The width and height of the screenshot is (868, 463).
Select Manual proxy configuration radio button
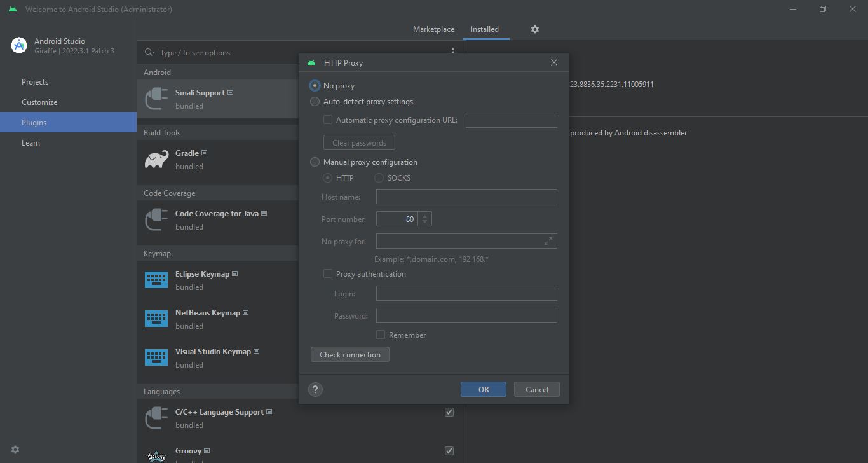pos(315,162)
